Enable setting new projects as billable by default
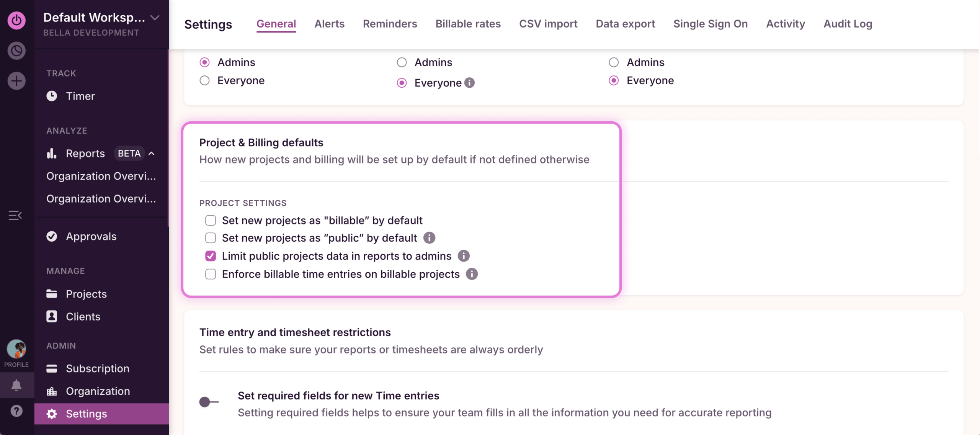 click(x=211, y=220)
